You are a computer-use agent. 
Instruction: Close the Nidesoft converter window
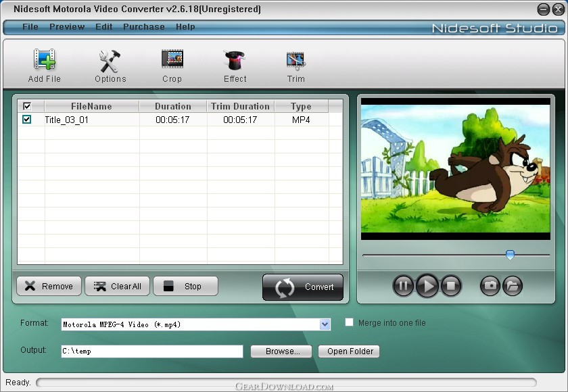coord(559,9)
